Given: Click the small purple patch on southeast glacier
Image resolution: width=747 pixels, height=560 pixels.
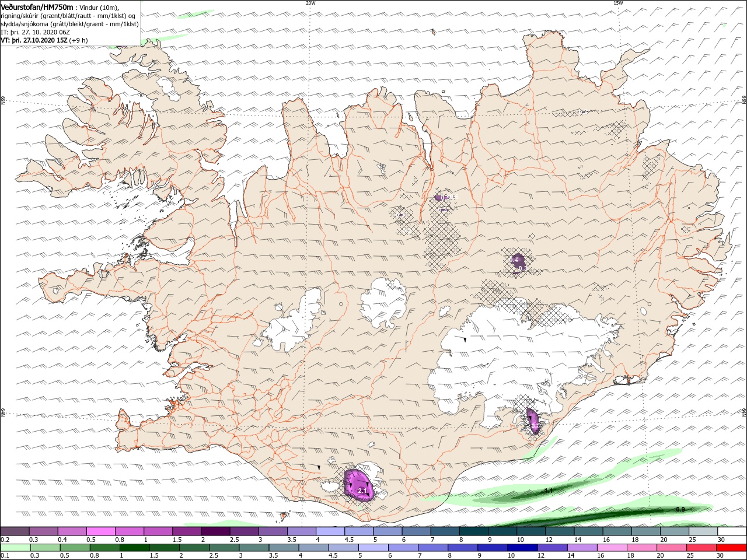Looking at the screenshot, I should (x=533, y=421).
